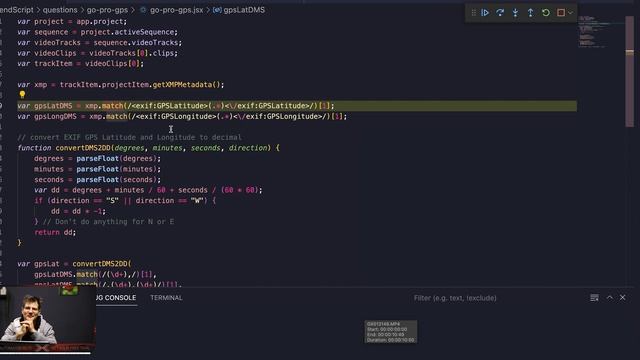Open the TERMINAL panel tab
This screenshot has height=360, width=640.
click(x=166, y=298)
